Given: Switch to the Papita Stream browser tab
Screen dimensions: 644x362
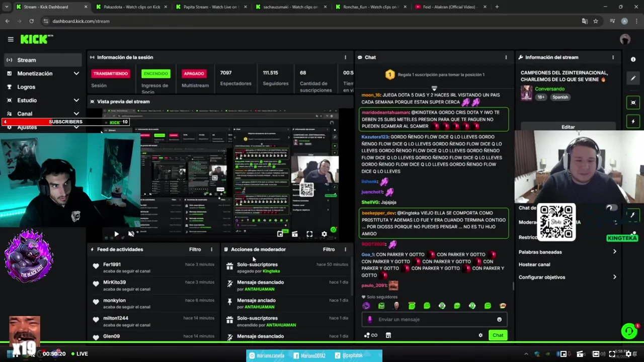Looking at the screenshot, I should [210, 7].
